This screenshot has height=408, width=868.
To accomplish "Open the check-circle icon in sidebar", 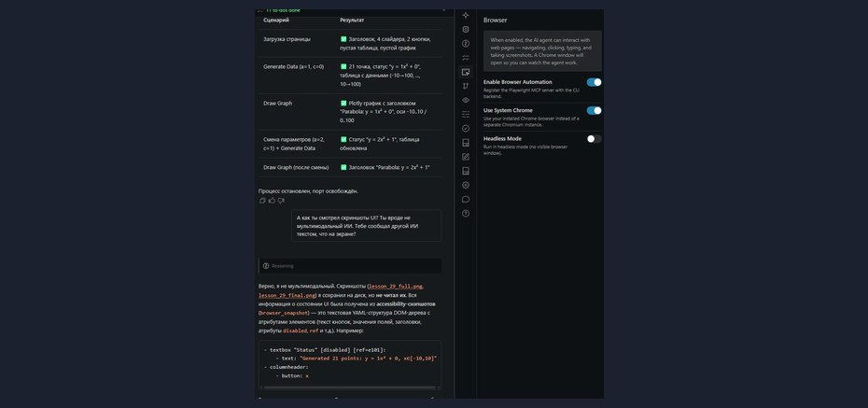I will 466,129.
